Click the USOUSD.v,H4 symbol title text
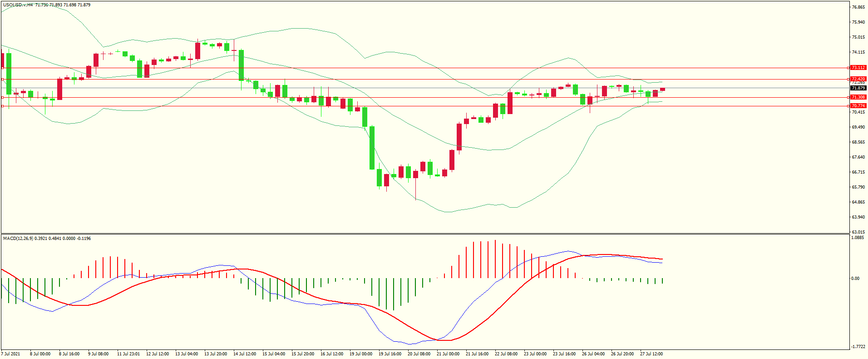The image size is (868, 359). [18, 5]
